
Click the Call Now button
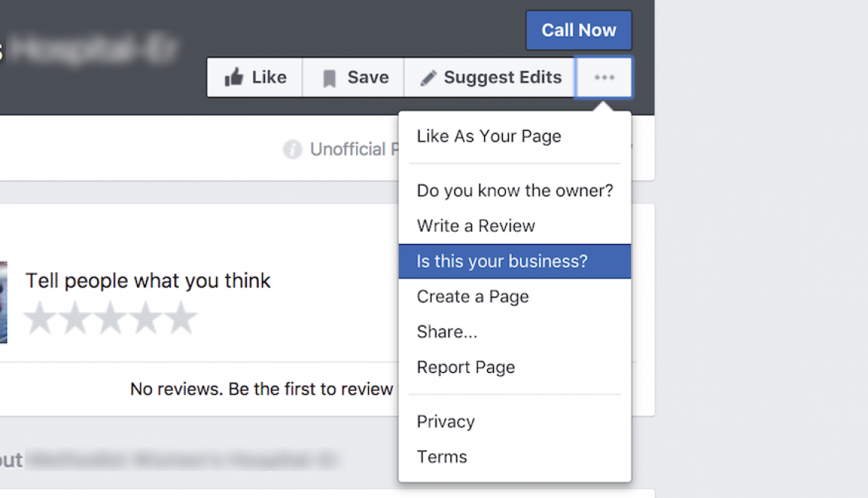pos(578,31)
